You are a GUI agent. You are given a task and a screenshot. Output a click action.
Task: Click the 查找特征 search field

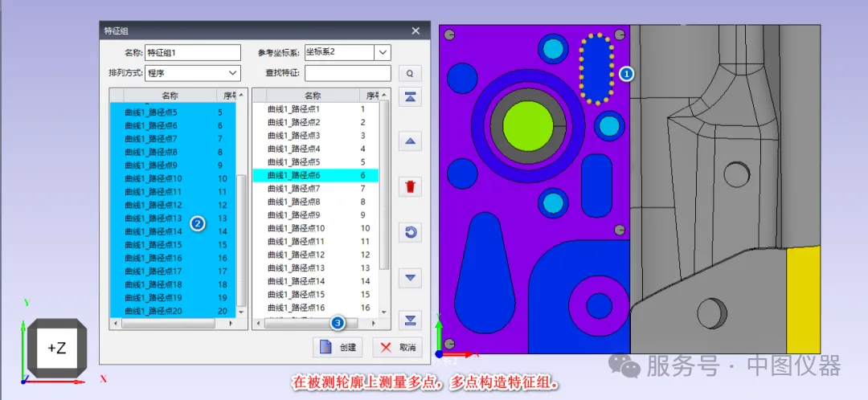point(347,73)
